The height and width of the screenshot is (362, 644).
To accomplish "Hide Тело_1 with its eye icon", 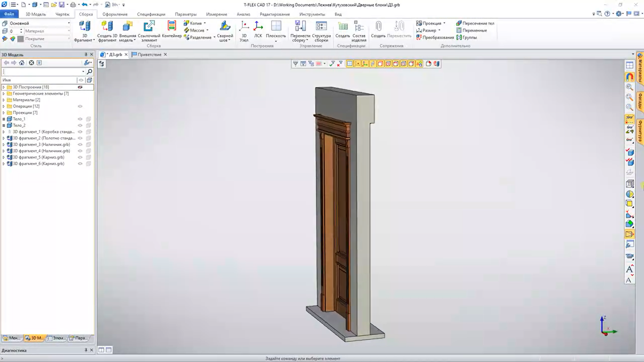I will click(x=80, y=119).
